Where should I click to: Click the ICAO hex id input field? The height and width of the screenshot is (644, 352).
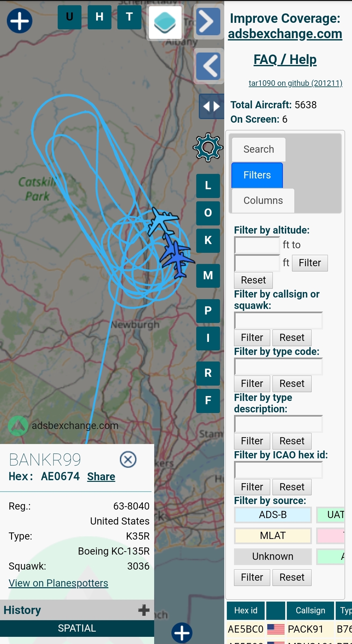click(x=278, y=470)
